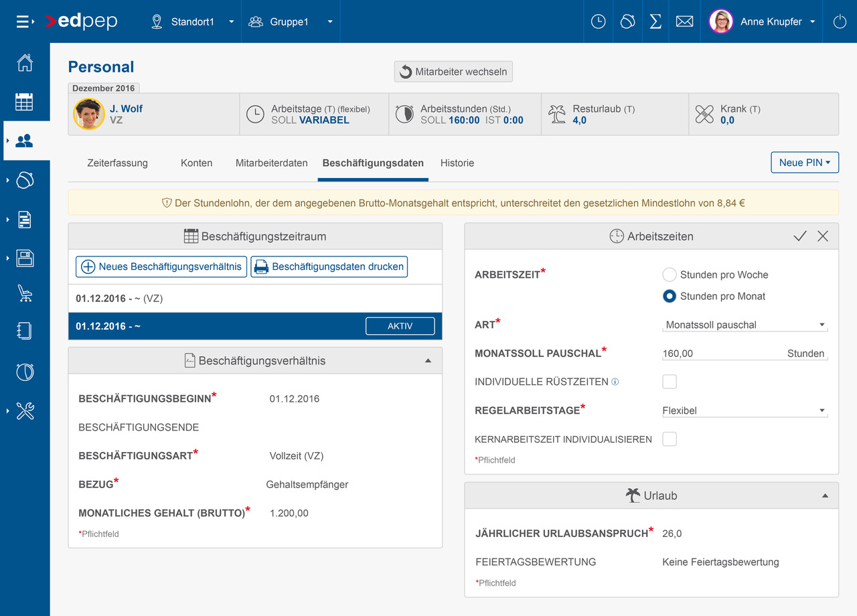857x616 pixels.
Task: Switch to the Zeiterfassung tab
Action: coord(118,163)
